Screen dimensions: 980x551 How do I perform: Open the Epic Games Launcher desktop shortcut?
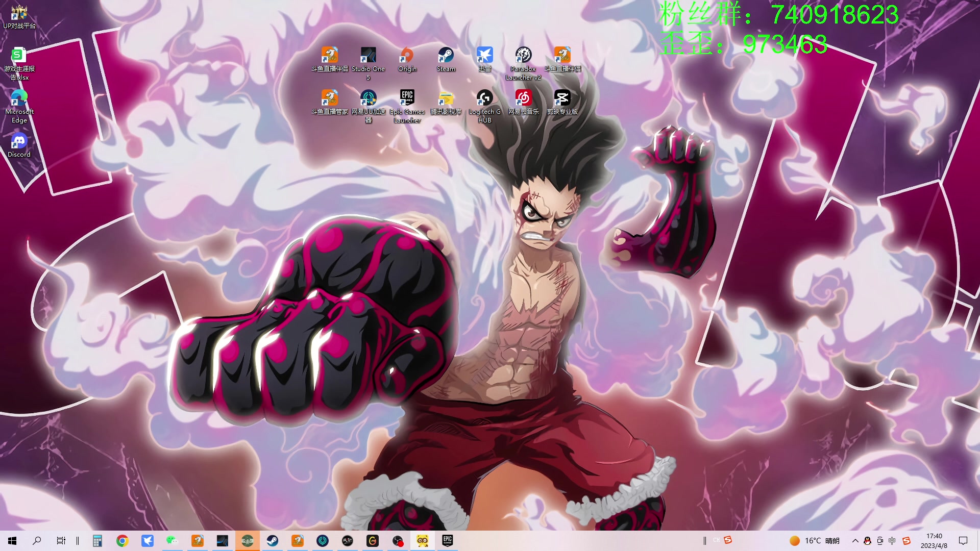[x=407, y=106]
